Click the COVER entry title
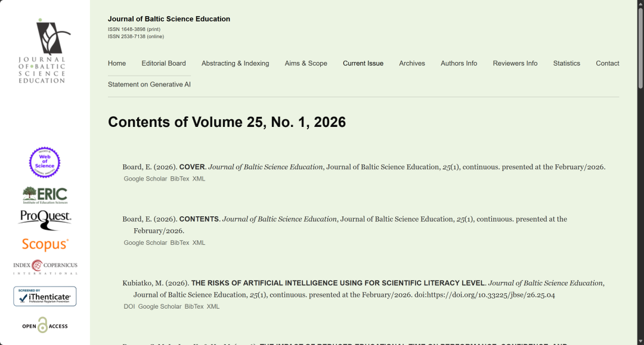Viewport: 644px width, 345px height. point(192,167)
